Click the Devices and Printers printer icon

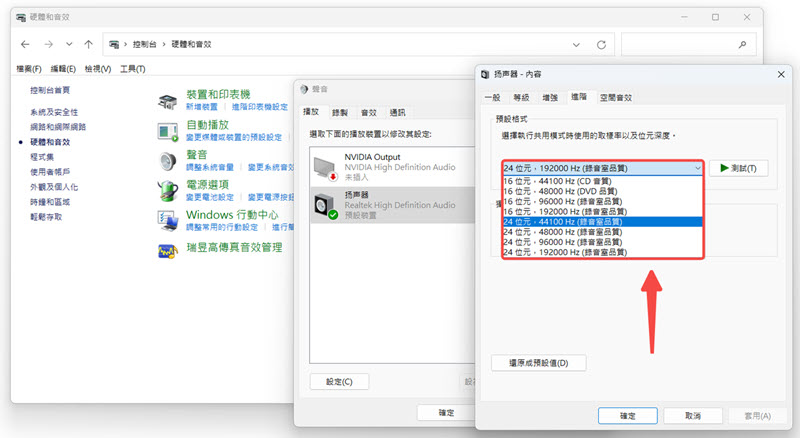[167, 102]
